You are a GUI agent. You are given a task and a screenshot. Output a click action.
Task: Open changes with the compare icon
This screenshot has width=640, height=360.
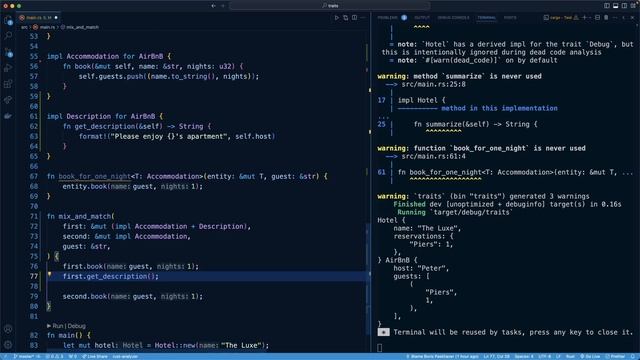click(x=346, y=18)
